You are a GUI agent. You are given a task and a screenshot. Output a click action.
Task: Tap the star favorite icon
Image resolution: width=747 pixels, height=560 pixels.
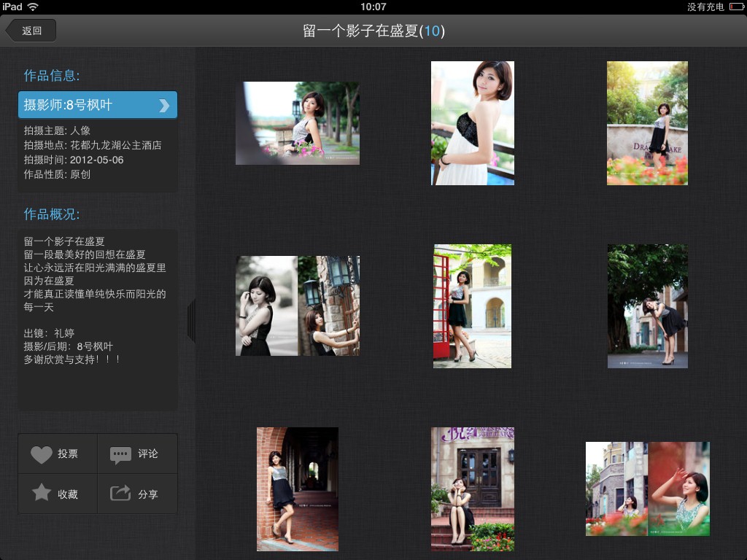click(42, 494)
